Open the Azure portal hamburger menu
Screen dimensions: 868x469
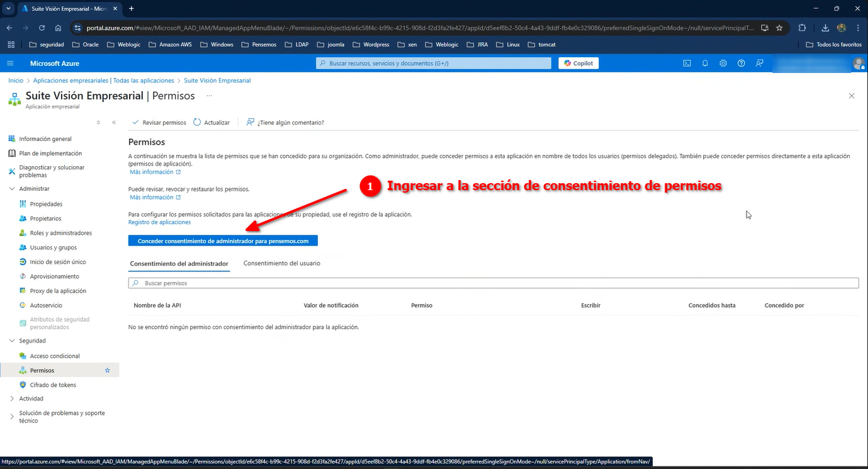click(10, 63)
